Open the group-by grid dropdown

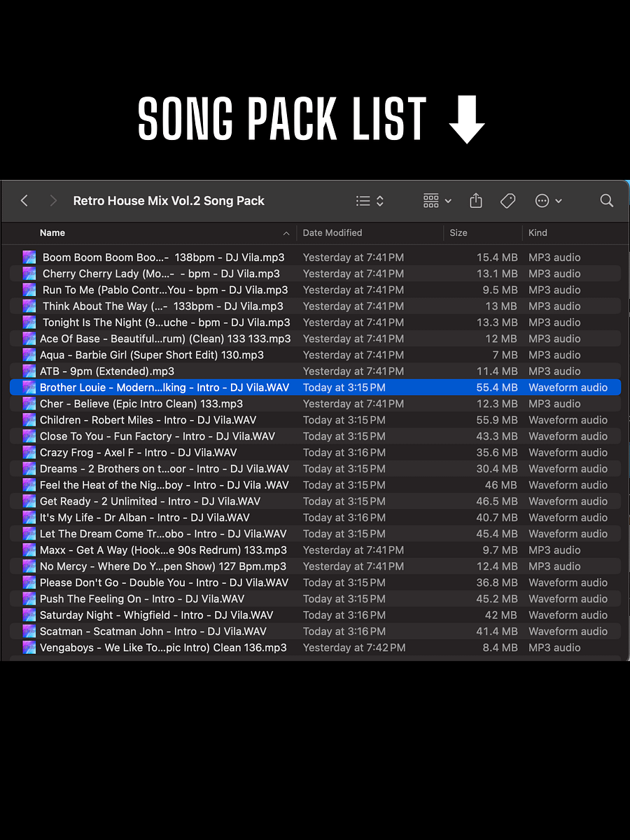[x=437, y=201]
